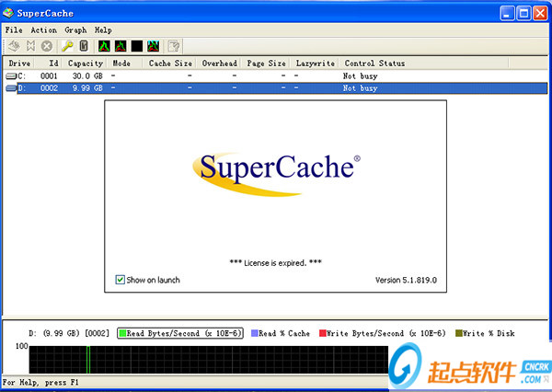Click the Cache Size column header
The image size is (552, 392).
169,63
